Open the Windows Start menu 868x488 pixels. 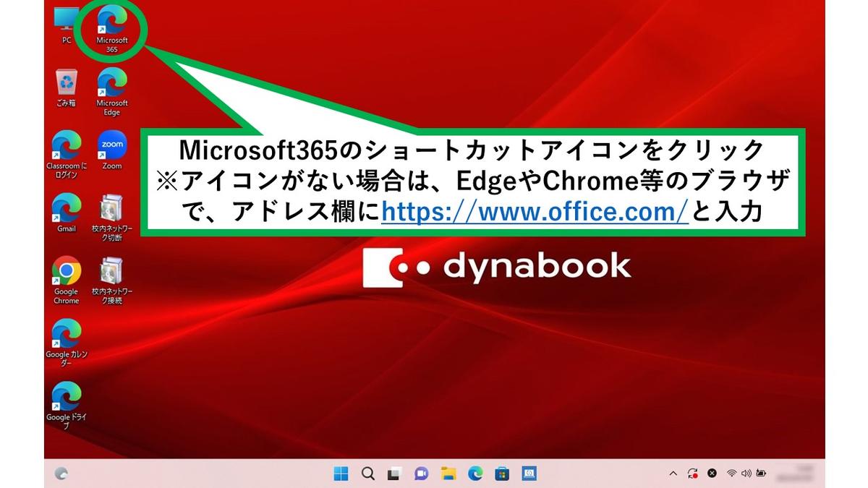click(x=341, y=474)
